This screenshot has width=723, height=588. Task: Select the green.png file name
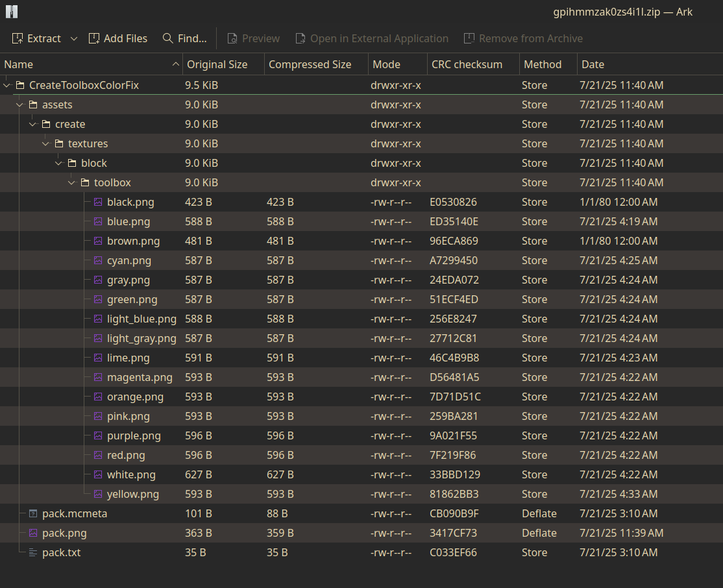(x=132, y=299)
